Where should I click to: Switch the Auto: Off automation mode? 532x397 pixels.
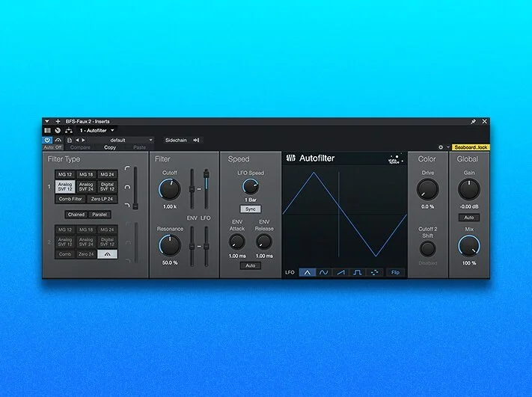52,147
